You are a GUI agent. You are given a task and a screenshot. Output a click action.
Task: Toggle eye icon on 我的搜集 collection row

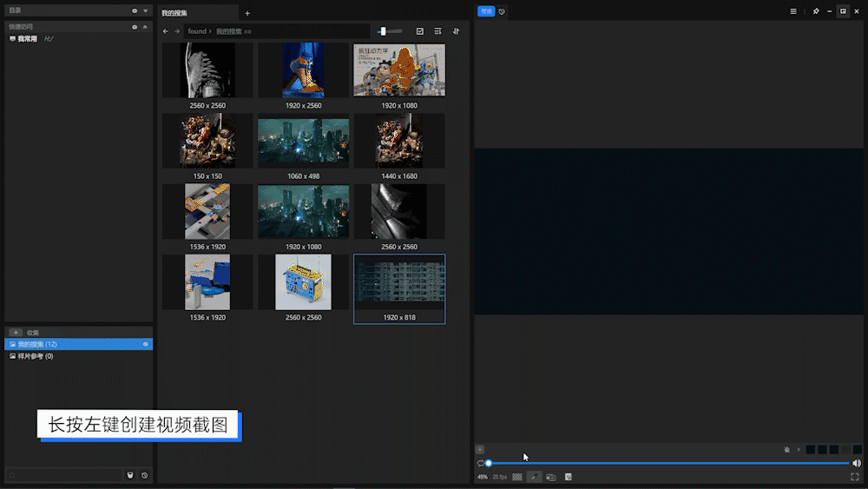tap(146, 345)
